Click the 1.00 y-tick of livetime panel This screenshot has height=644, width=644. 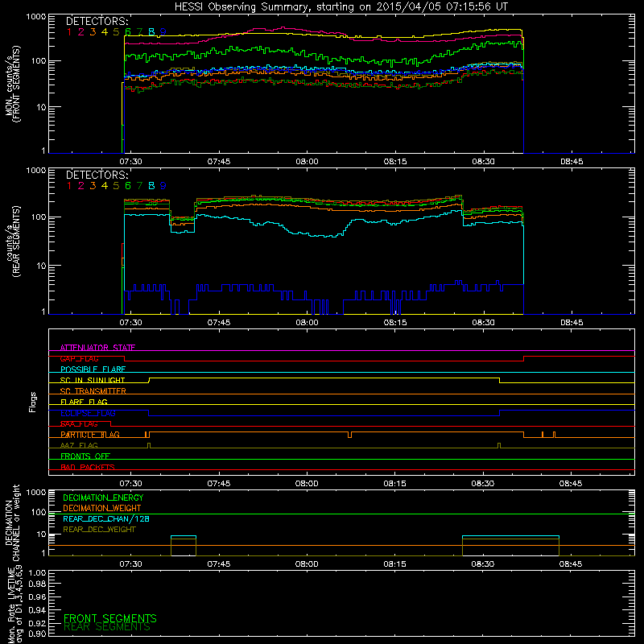[x=37, y=573]
